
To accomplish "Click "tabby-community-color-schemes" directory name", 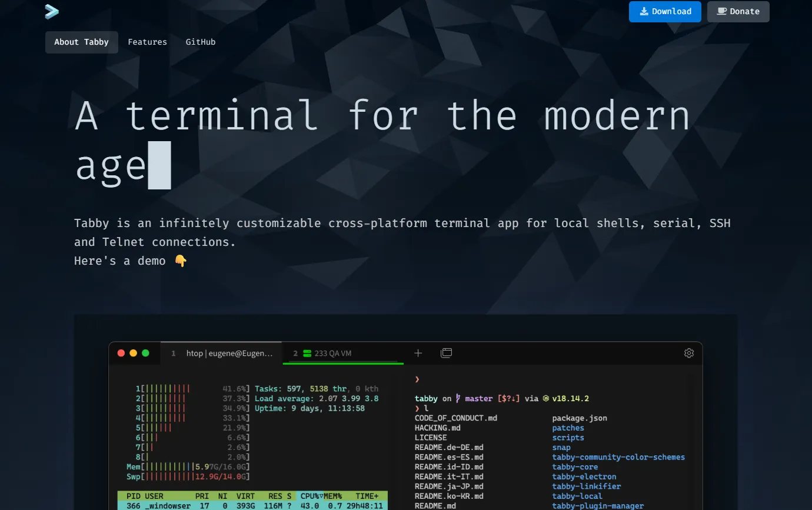I will tap(618, 457).
